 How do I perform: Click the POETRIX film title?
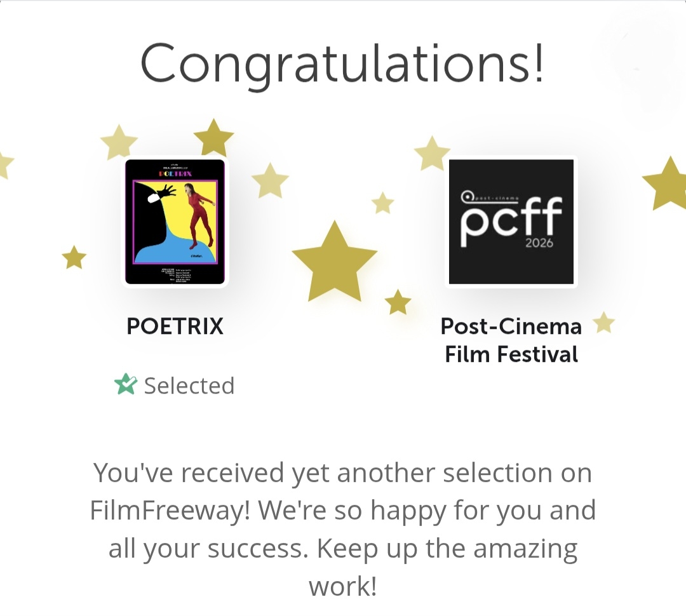(175, 326)
